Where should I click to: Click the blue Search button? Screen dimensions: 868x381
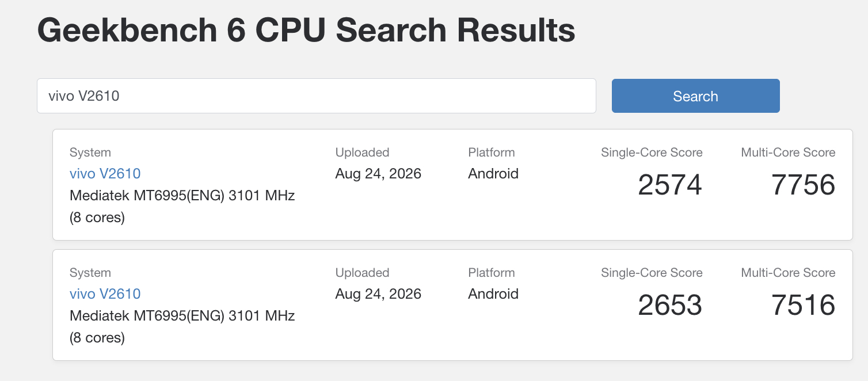click(695, 96)
